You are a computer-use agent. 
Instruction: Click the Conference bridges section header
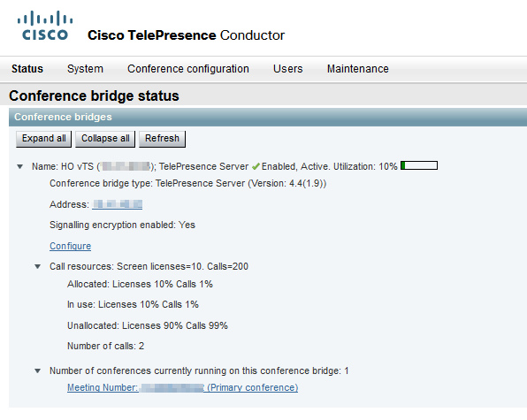click(x=268, y=117)
